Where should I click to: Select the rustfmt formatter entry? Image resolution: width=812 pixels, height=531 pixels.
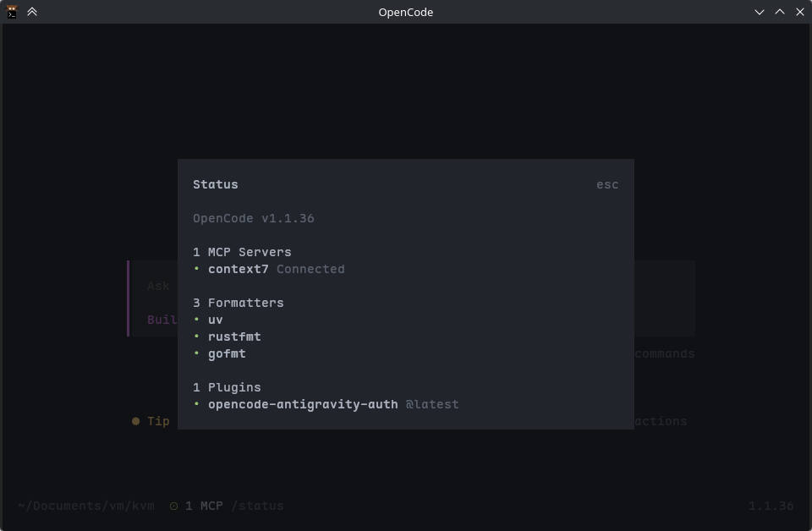234,337
